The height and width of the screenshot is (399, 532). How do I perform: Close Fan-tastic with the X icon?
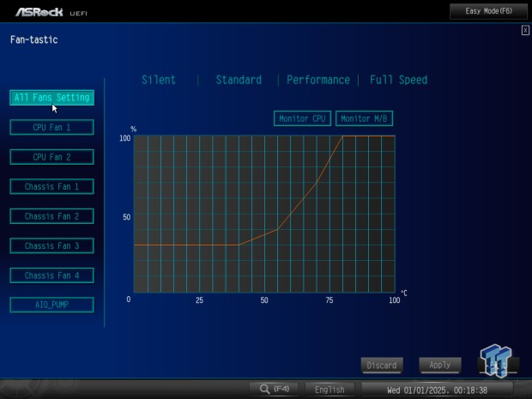525,31
